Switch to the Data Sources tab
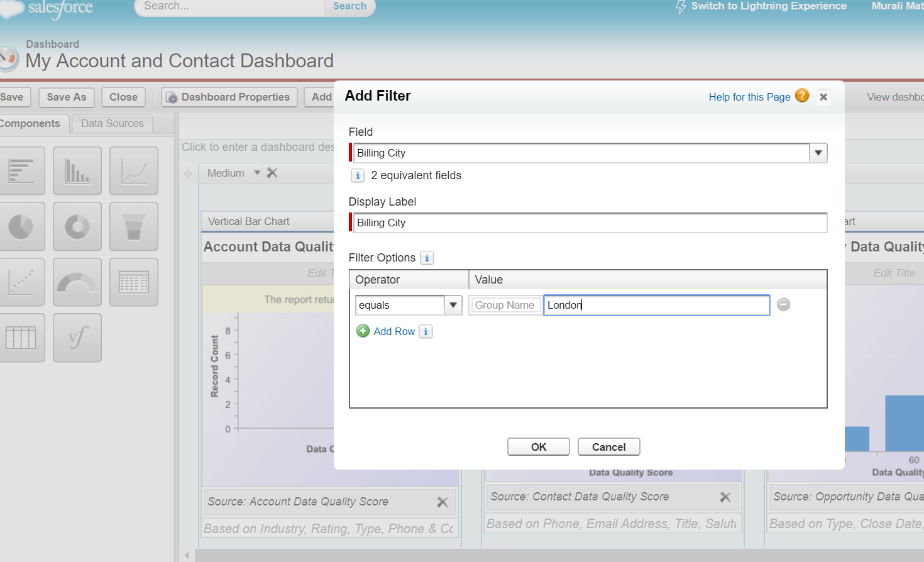 112,124
